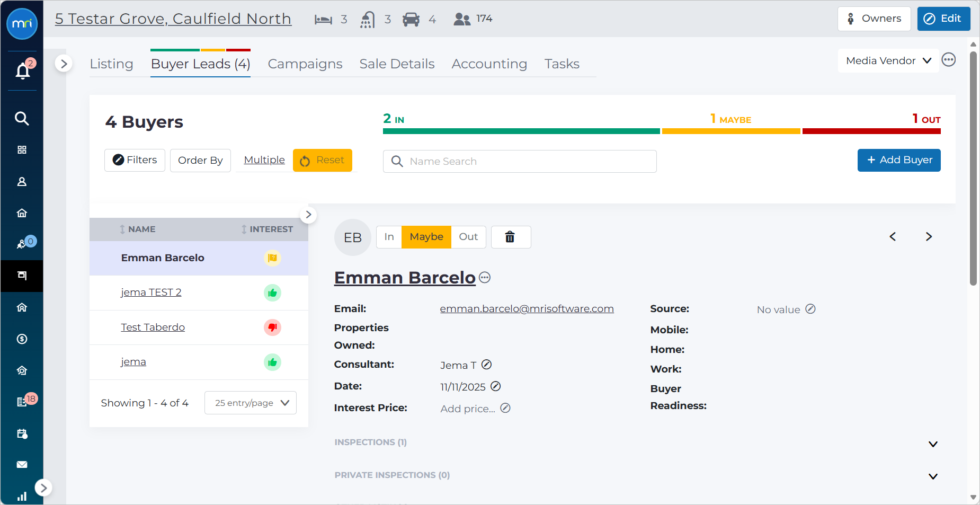980x505 pixels.
Task: Open the sidebar key icon with 0 badge
Action: tap(22, 244)
